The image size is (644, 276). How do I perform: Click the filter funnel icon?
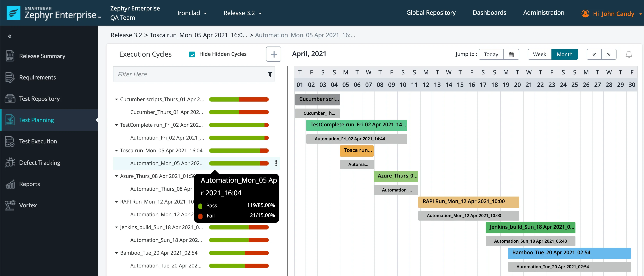point(270,74)
